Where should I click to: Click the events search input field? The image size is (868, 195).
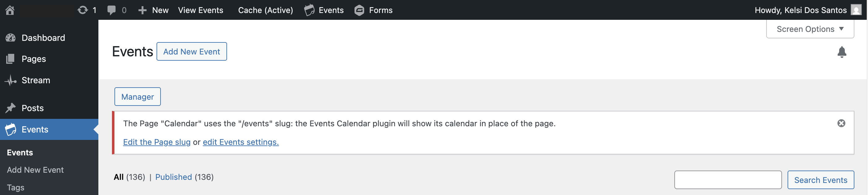point(728,180)
